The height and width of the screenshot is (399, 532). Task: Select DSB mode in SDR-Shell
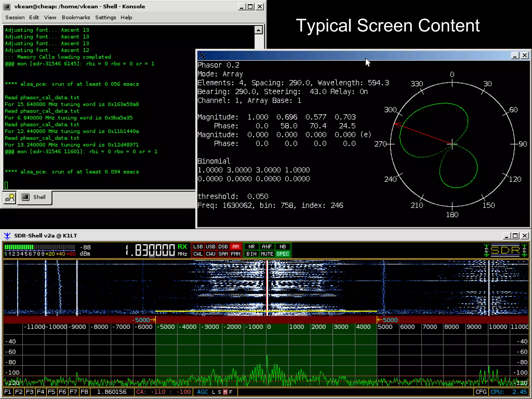(223, 247)
